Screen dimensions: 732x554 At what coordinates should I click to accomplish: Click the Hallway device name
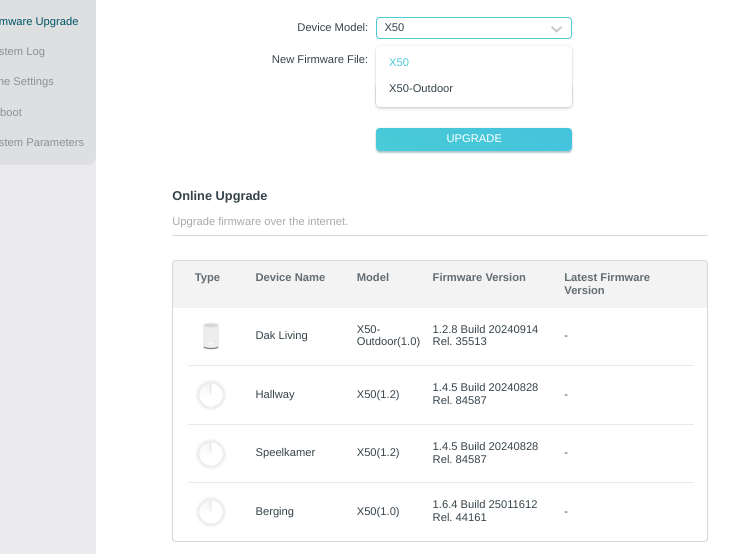click(x=275, y=395)
